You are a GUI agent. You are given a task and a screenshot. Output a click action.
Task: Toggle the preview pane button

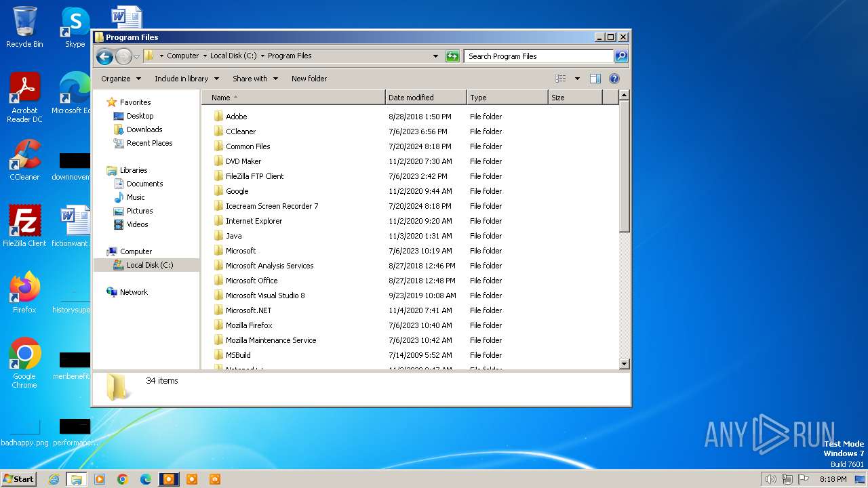595,79
